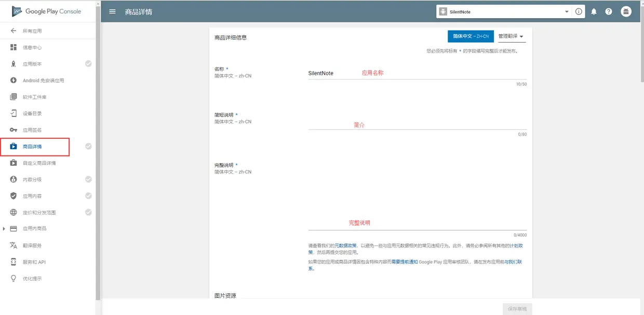Viewport: 644px width, 315px height.
Task: Switch to the 简体中文 zh-CN tab
Action: [470, 36]
